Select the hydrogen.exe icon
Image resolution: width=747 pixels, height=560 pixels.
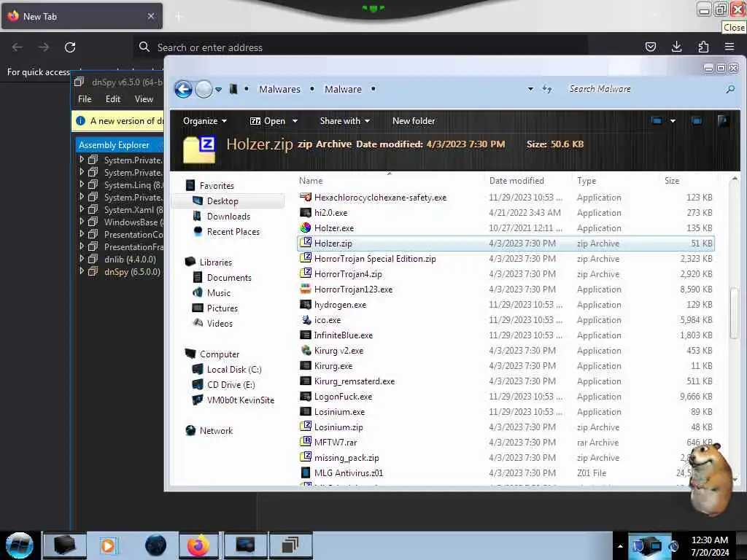coord(306,304)
